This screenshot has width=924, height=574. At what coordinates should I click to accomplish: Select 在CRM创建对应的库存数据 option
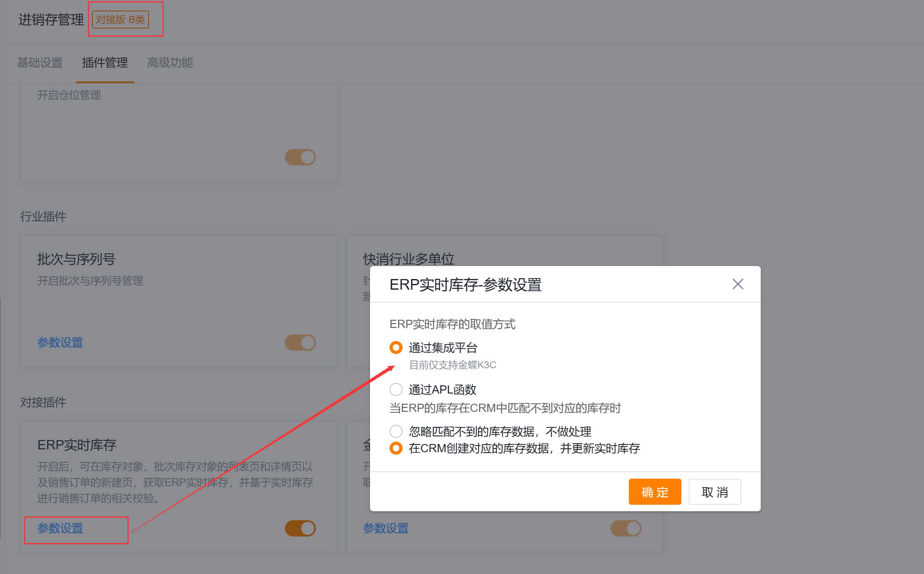point(395,448)
